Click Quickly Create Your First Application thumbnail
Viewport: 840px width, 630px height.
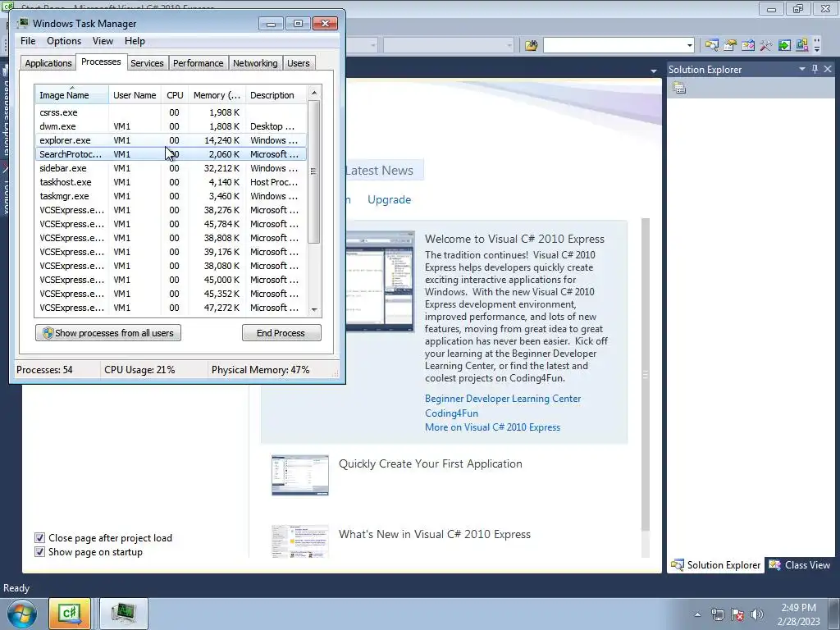300,475
